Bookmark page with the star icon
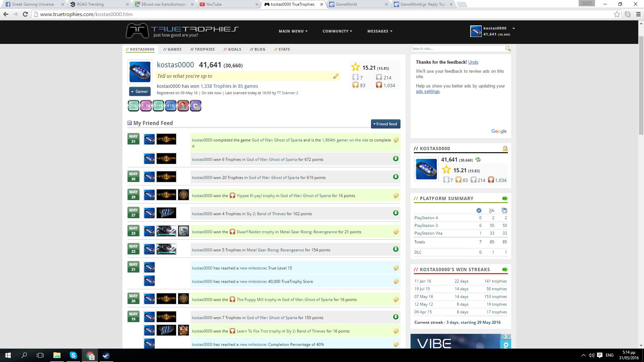 [617, 14]
